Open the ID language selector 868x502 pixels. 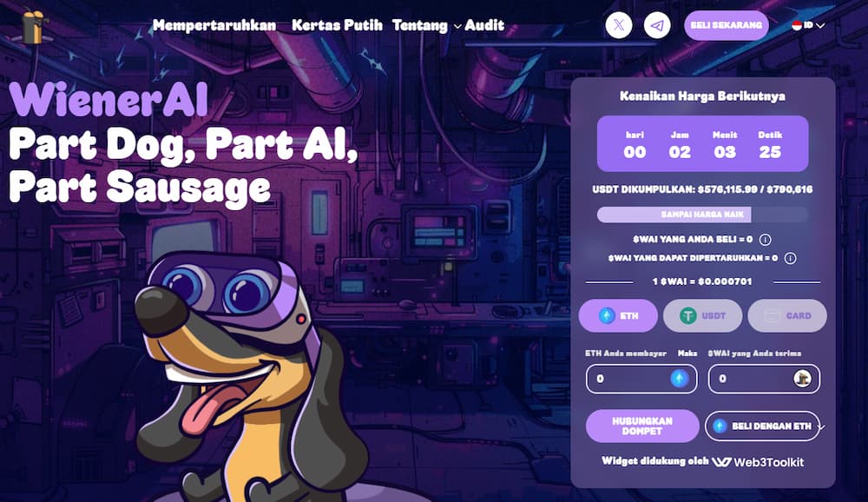[809, 25]
